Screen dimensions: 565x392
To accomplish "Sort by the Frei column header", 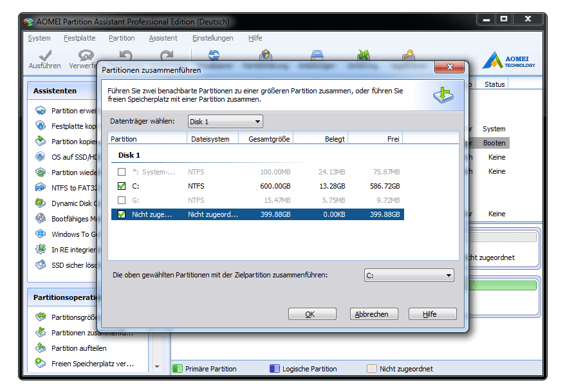I will point(375,139).
